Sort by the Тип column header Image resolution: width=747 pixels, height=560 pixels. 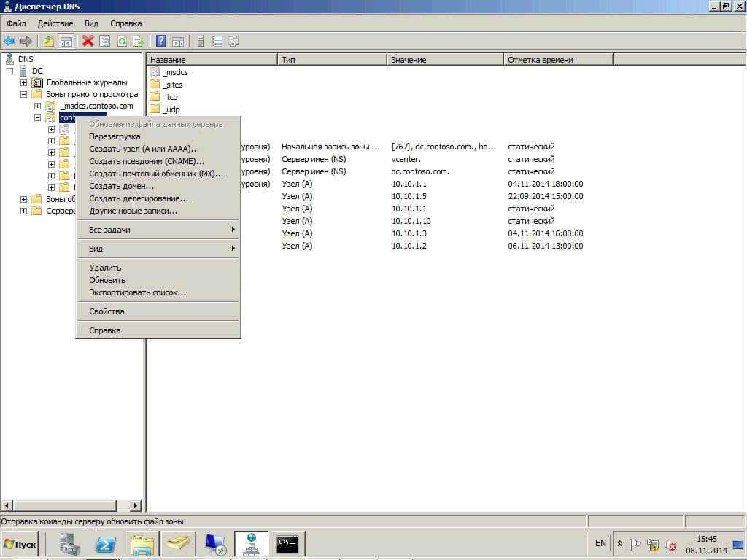tap(332, 60)
